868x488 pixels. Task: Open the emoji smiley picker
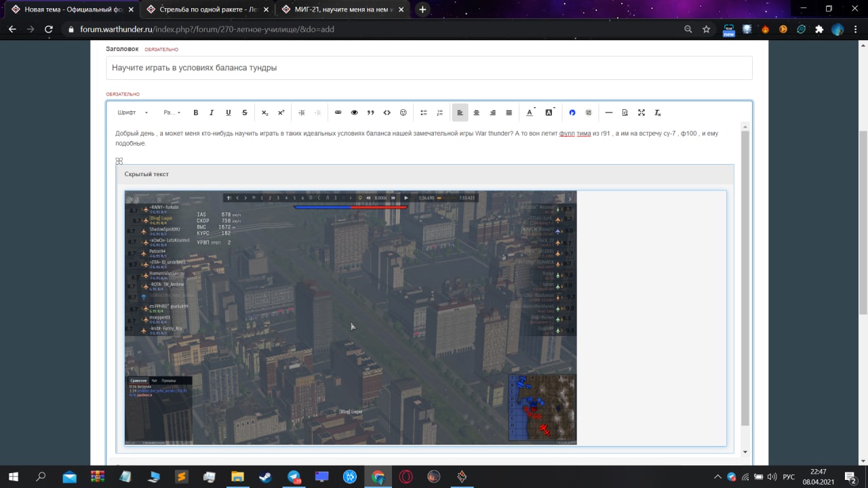click(403, 113)
